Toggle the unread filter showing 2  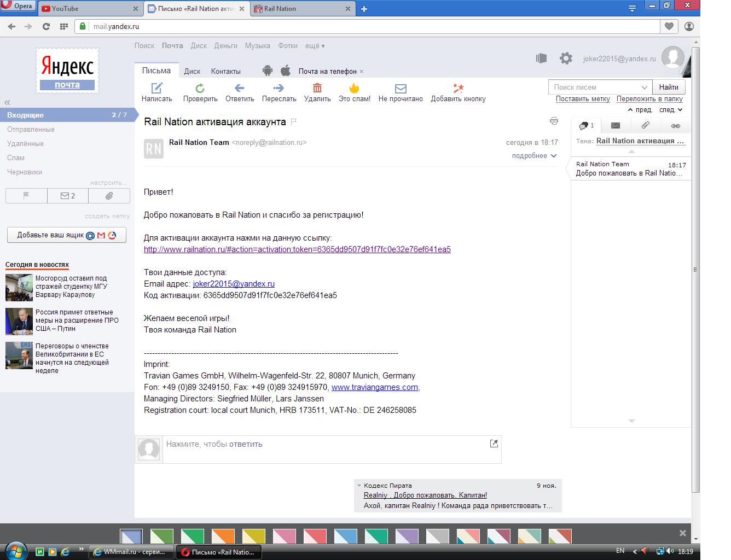pyautogui.click(x=68, y=196)
